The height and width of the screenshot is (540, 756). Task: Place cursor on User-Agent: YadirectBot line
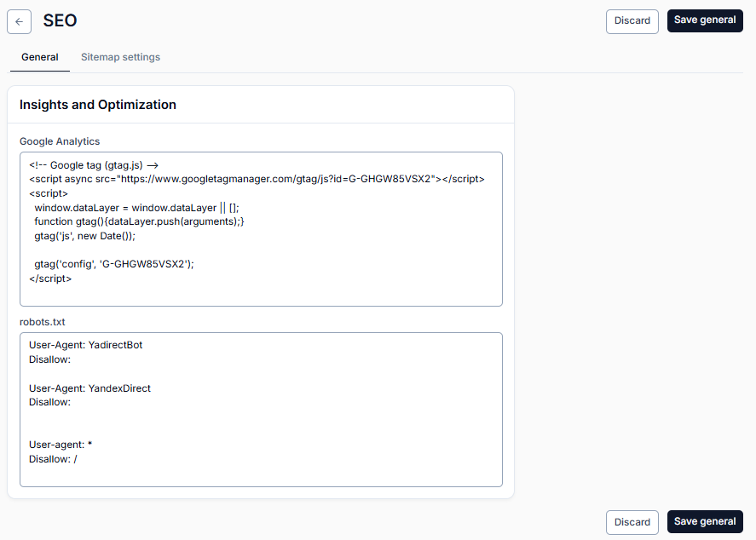pyautogui.click(x=86, y=346)
